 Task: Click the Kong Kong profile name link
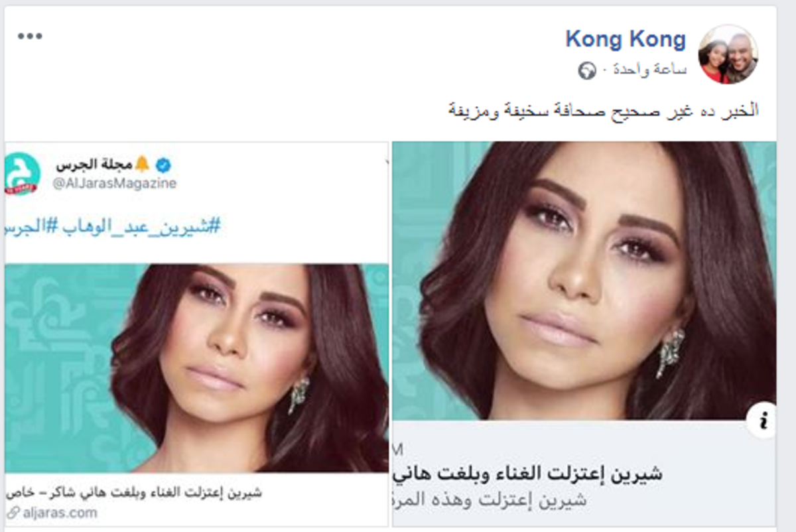625,40
